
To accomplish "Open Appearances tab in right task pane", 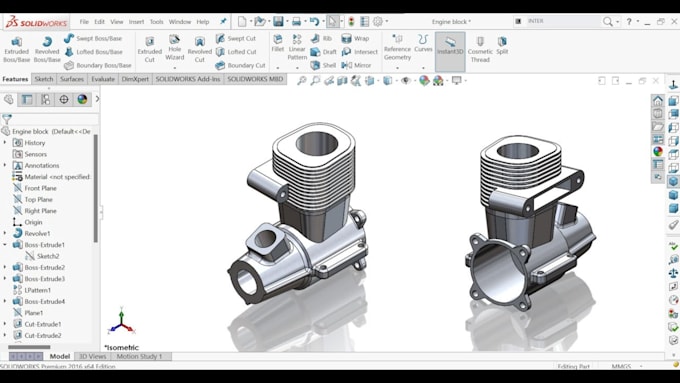I will pyautogui.click(x=658, y=151).
